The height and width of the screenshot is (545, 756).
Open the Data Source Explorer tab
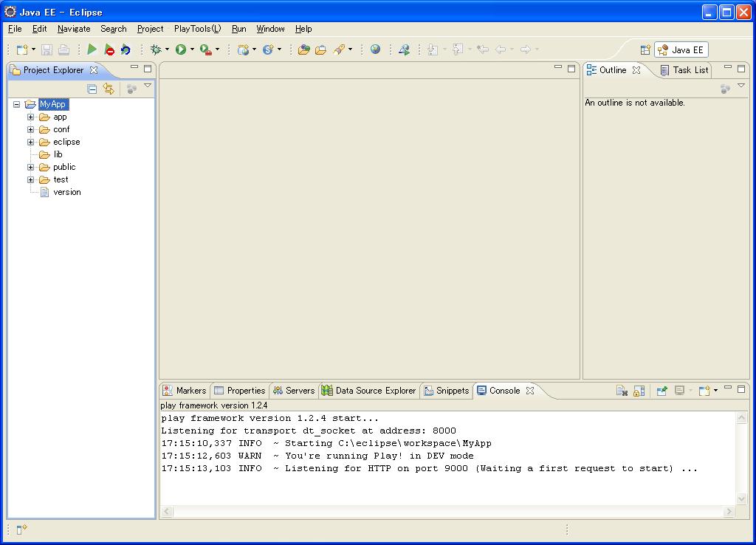[x=369, y=391]
